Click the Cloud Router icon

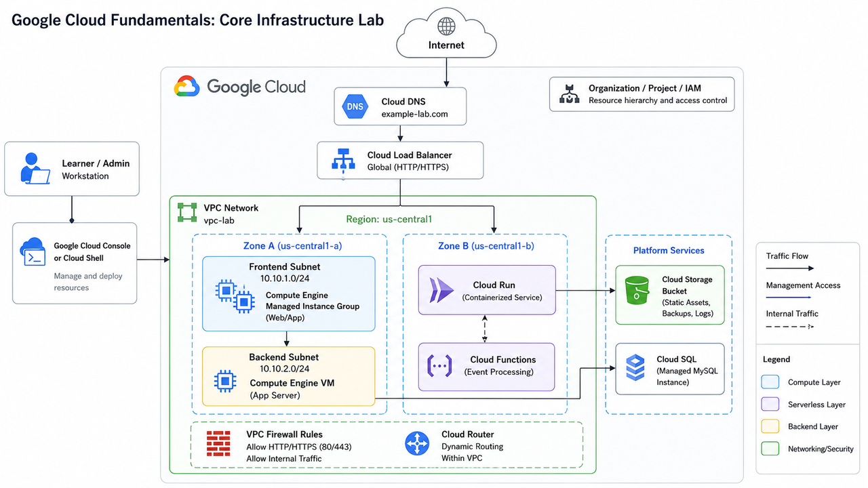(x=417, y=444)
